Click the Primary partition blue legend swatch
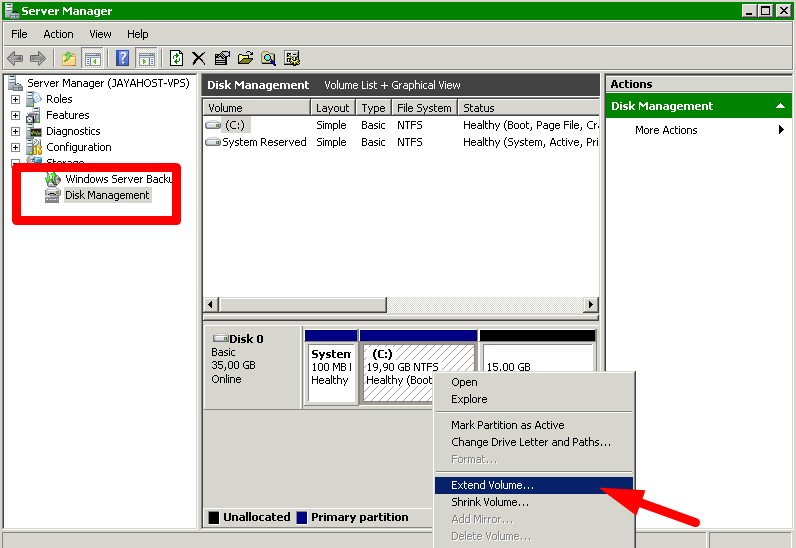 pos(302,518)
